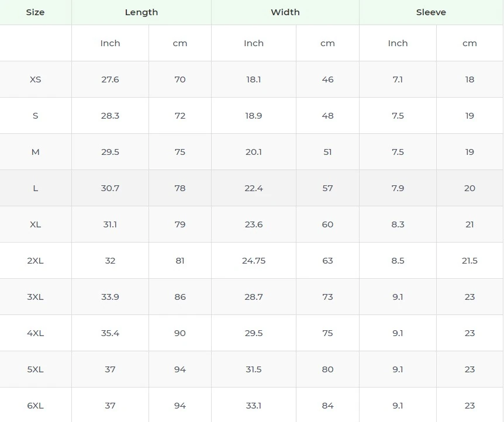Select the 4XL size row label
The image size is (504, 422).
pos(35,333)
